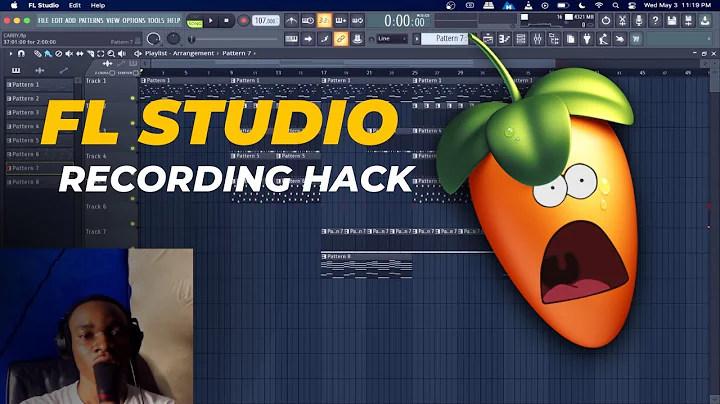Click the Track 7 header label
720x404 pixels.
pos(96,232)
